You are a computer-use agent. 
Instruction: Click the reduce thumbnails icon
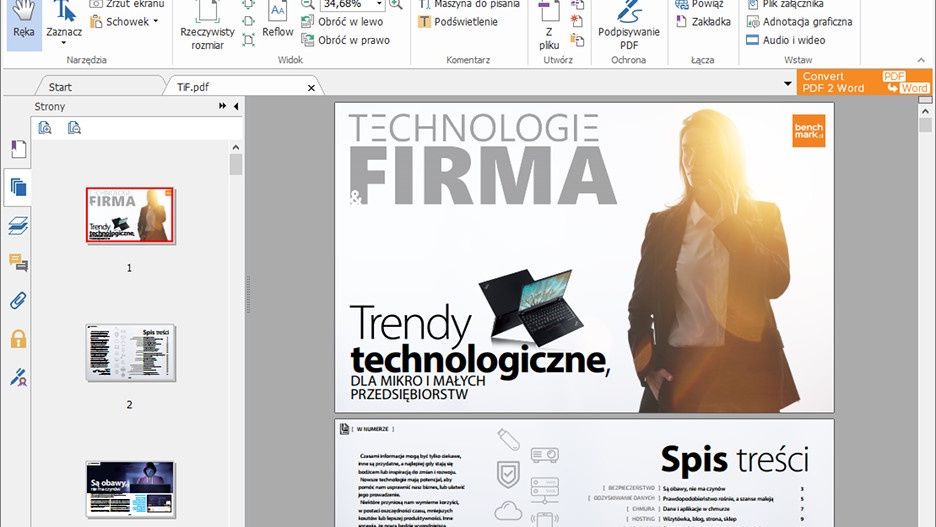74,128
